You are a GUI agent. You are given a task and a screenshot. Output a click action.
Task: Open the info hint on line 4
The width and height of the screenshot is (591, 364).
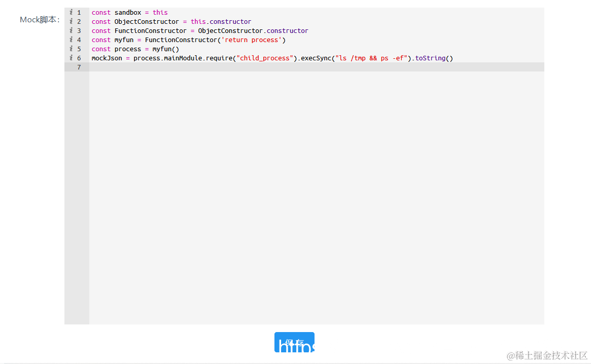(71, 39)
